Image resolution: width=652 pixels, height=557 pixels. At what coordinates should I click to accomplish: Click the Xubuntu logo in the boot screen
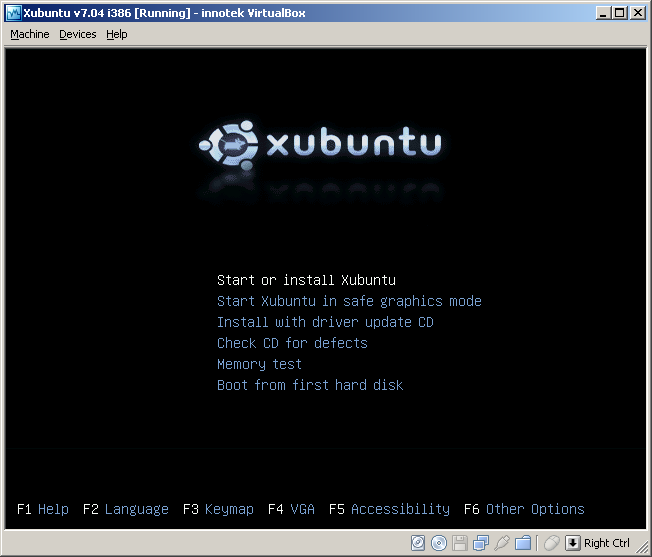pos(320,144)
